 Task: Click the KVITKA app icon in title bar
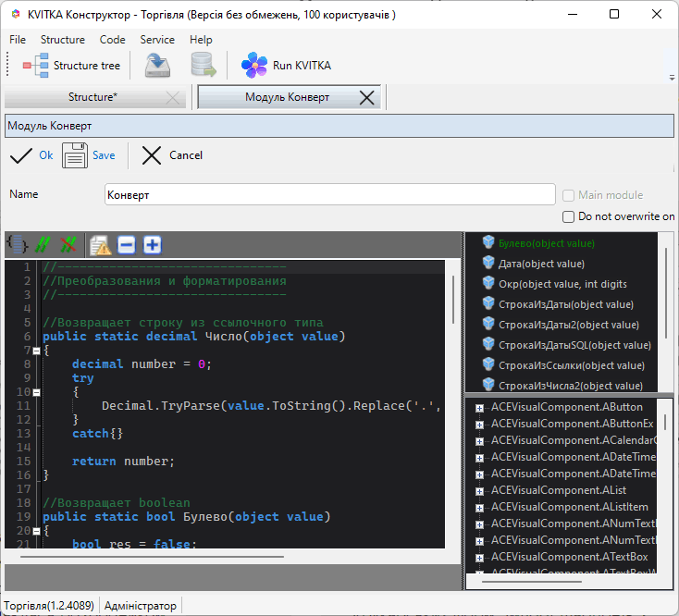tap(16, 14)
